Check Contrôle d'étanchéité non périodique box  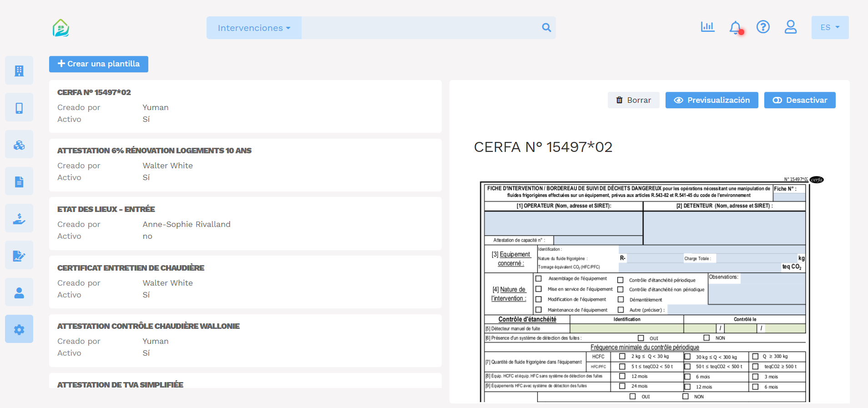coord(621,289)
